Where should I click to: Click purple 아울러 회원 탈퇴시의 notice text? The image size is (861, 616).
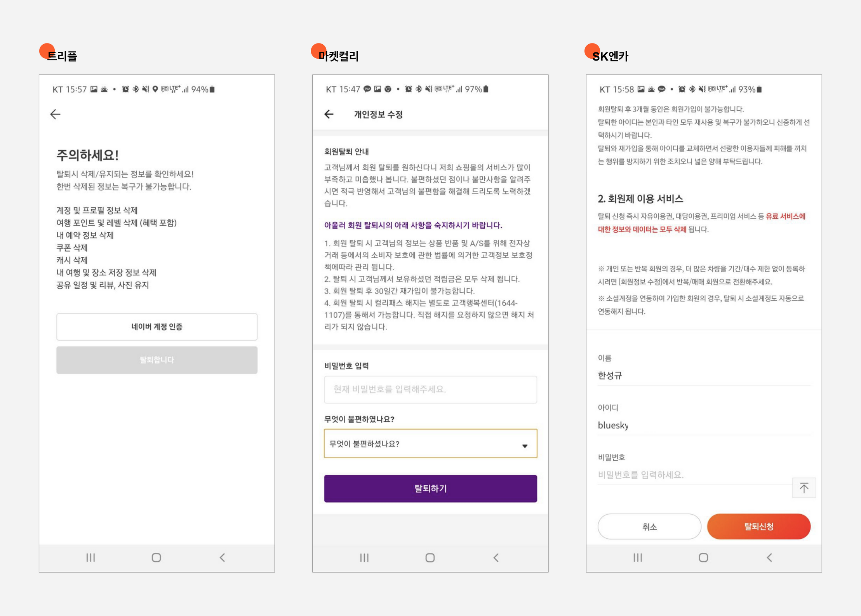tap(413, 225)
